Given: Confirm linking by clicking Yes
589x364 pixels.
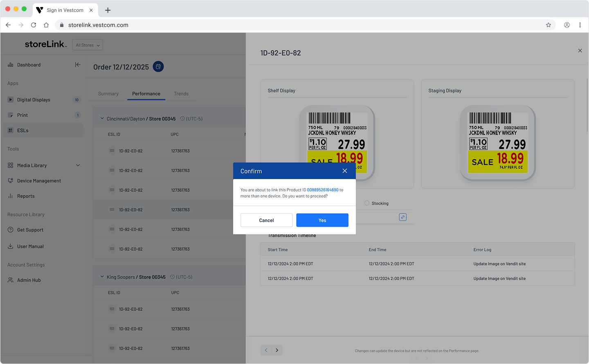Looking at the screenshot, I should click(x=322, y=220).
